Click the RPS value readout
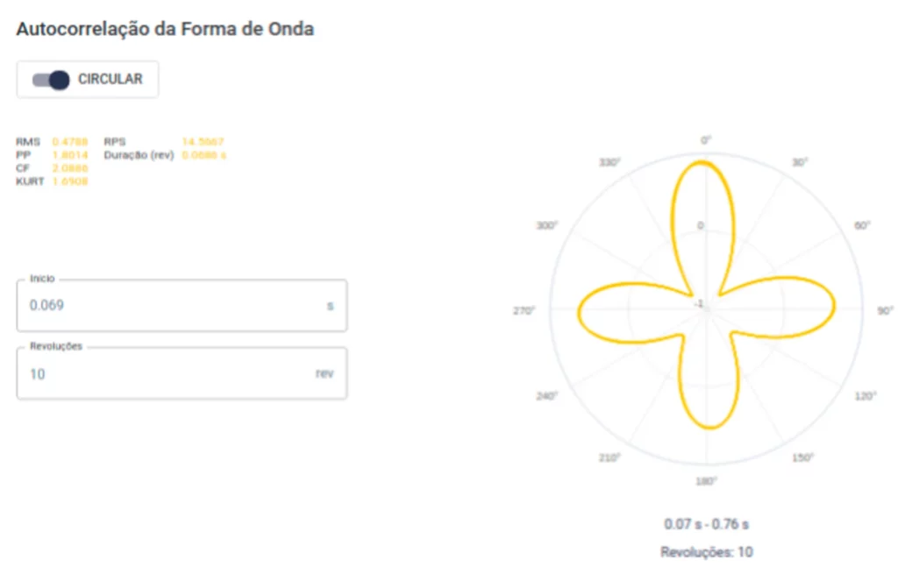This screenshot has height=588, width=898. [203, 141]
